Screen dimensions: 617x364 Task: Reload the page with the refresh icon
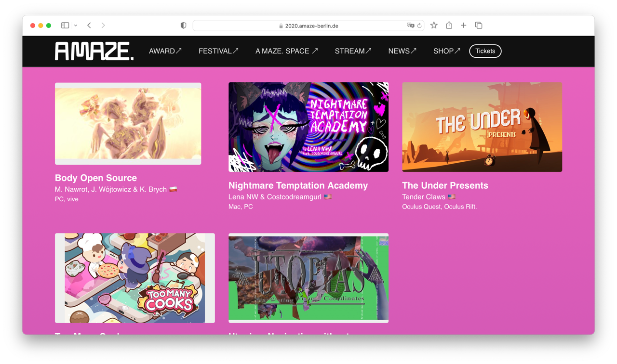[x=419, y=26]
